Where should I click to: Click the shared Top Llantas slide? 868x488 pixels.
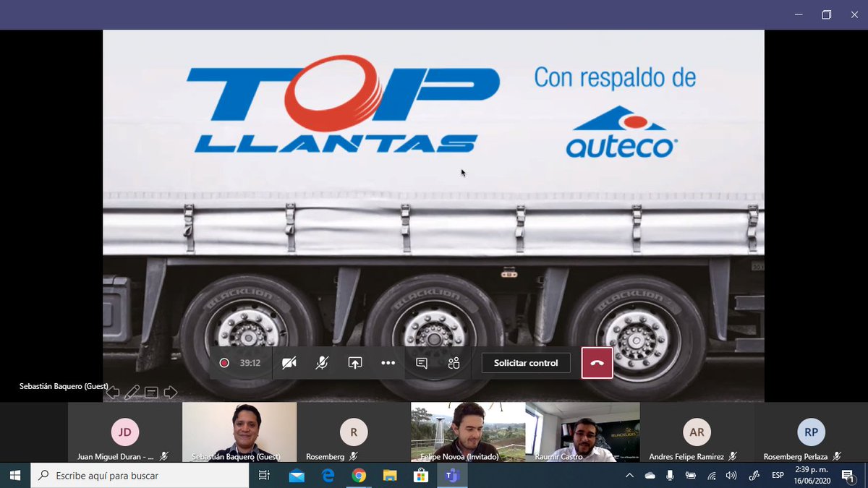433,215
